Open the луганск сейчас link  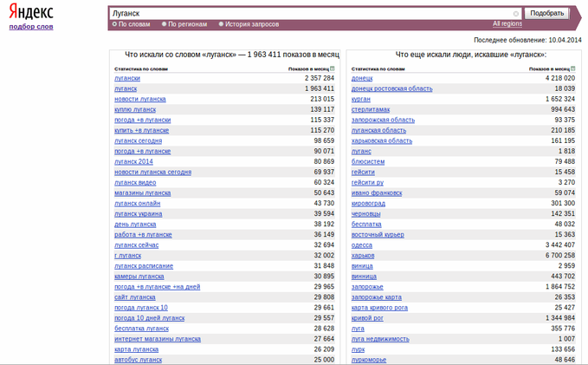pyautogui.click(x=137, y=245)
